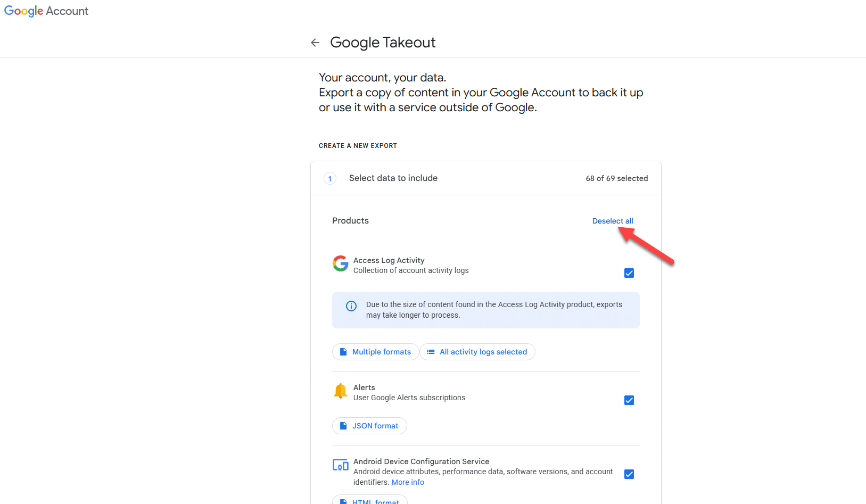866x504 pixels.
Task: Click the info icon in the blue notice
Action: pos(351,306)
